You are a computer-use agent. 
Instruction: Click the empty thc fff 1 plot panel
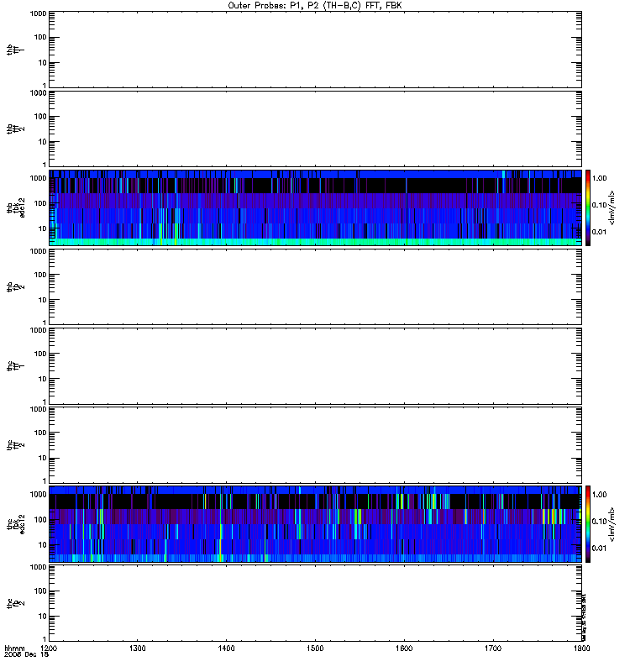(x=315, y=366)
